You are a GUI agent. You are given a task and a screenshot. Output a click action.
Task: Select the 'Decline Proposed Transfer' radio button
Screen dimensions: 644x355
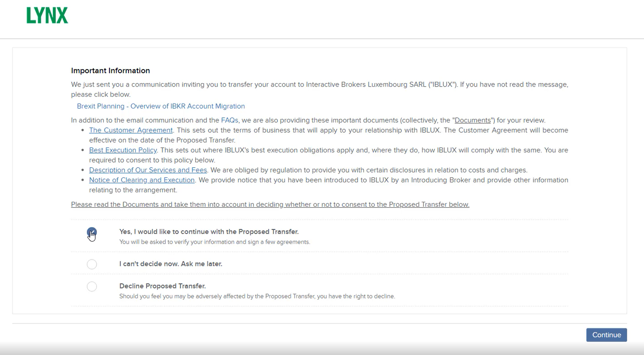(92, 286)
